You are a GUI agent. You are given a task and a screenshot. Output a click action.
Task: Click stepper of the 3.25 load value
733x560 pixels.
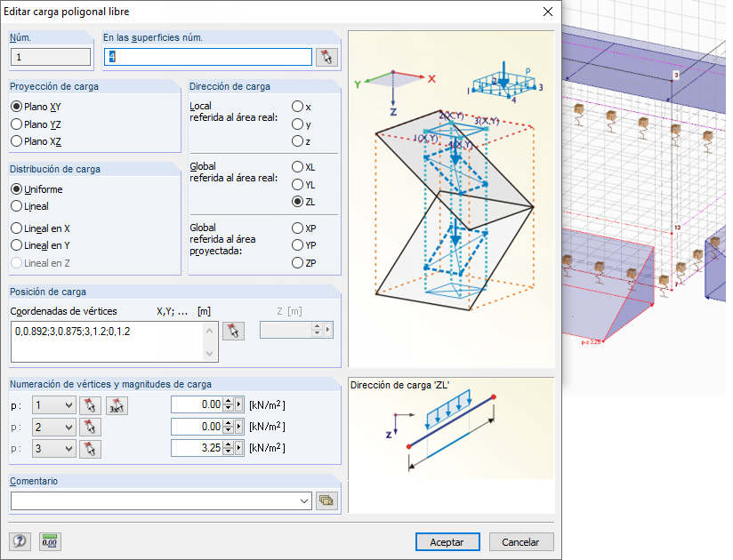228,448
